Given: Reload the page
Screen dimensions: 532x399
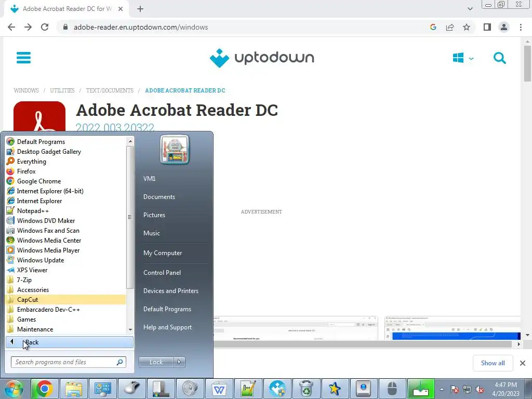Looking at the screenshot, I should coord(45,27).
